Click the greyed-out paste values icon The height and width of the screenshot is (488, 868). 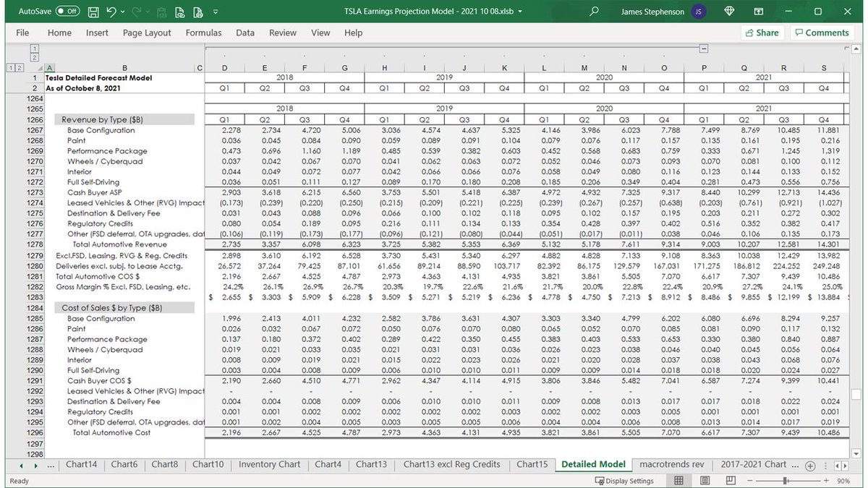[163, 12]
